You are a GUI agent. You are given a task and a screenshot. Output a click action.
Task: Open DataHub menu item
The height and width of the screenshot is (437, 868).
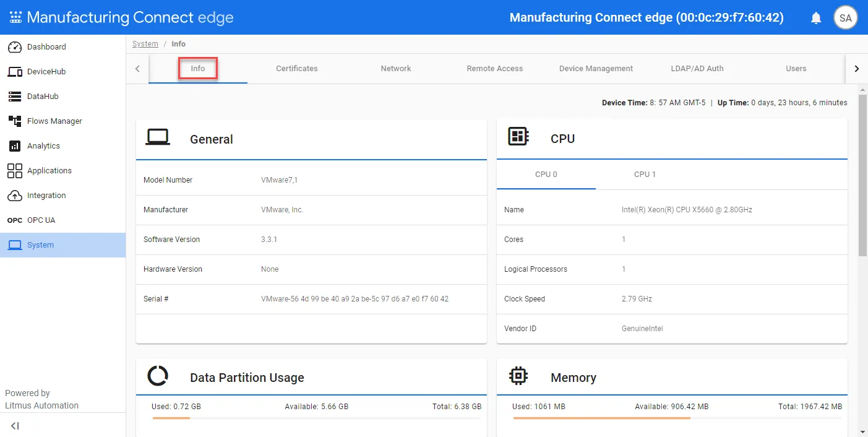point(62,97)
